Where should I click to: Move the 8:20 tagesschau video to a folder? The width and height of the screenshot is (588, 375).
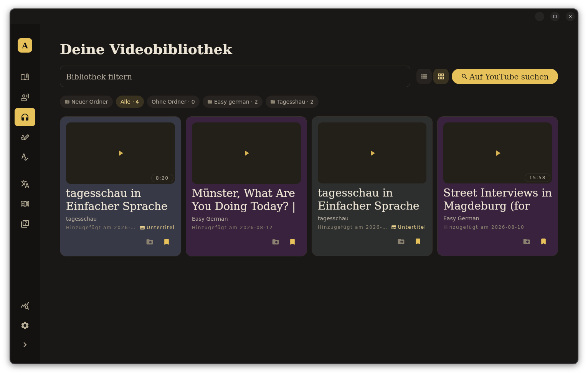coord(150,242)
